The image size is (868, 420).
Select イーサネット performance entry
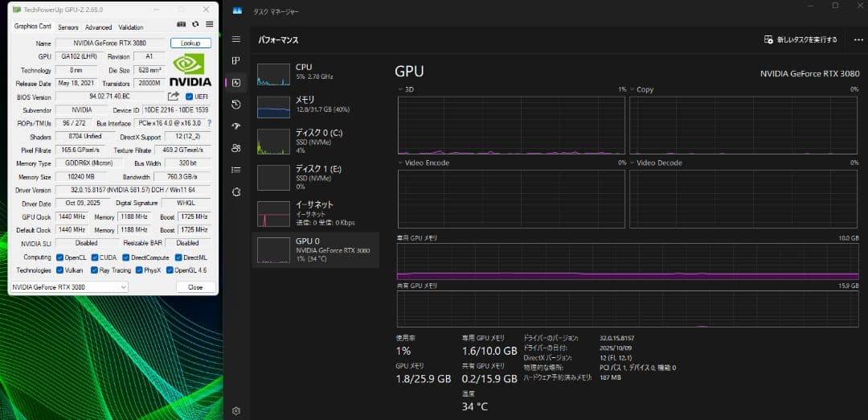[x=316, y=213]
